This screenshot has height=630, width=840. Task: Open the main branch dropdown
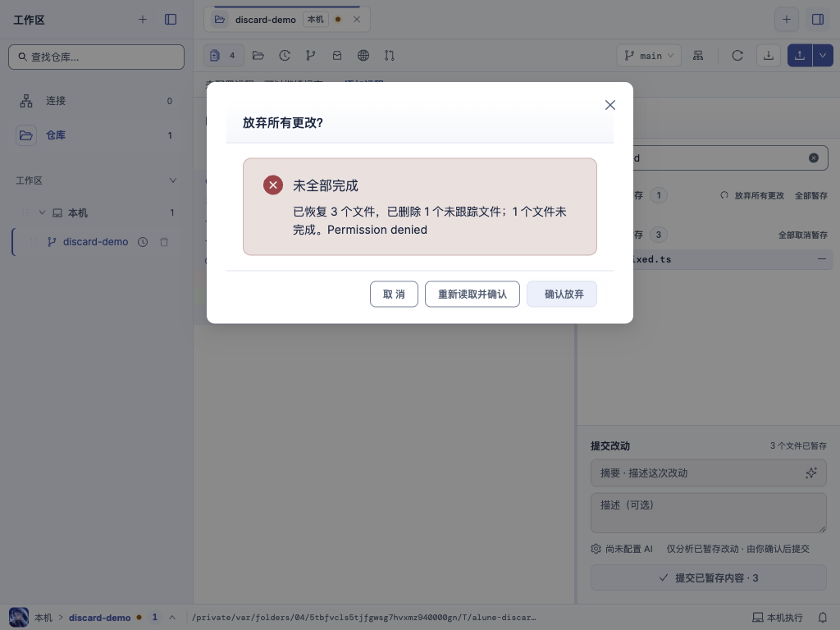tap(649, 56)
